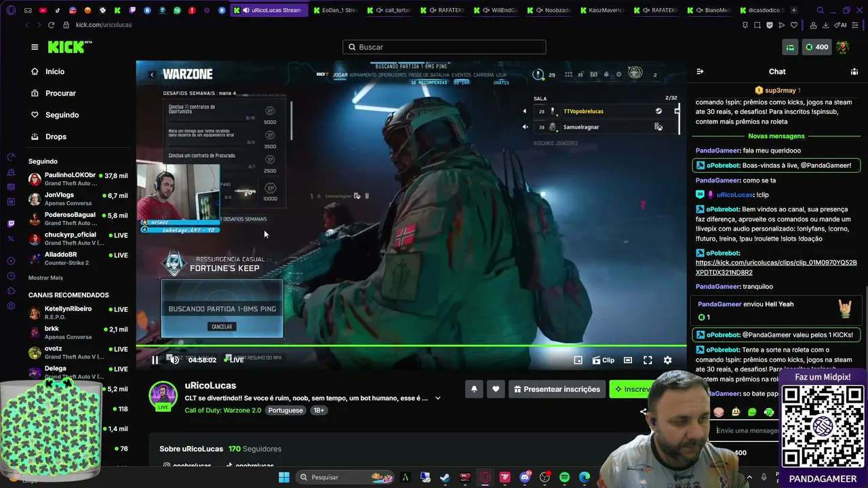The width and height of the screenshot is (868, 488).
Task: Click Presentear inscrições gift button
Action: (557, 389)
